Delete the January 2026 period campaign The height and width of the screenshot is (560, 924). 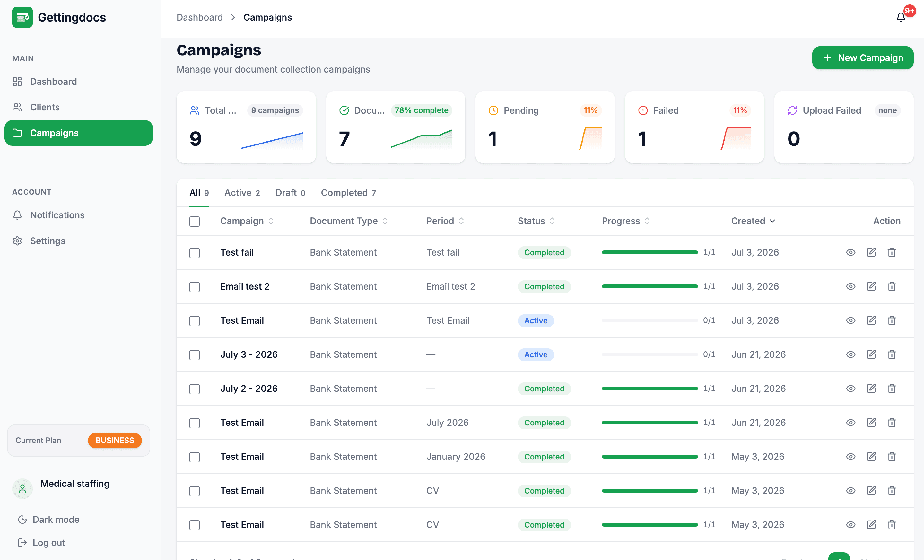tap(892, 457)
